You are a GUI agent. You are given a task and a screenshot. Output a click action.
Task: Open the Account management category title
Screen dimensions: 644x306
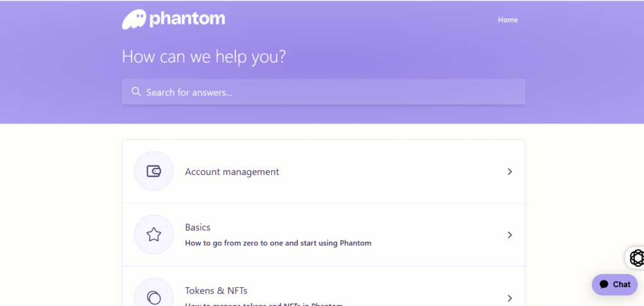click(232, 171)
